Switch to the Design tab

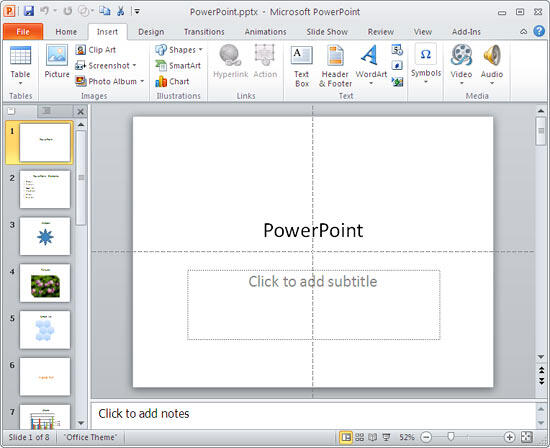pos(151,32)
